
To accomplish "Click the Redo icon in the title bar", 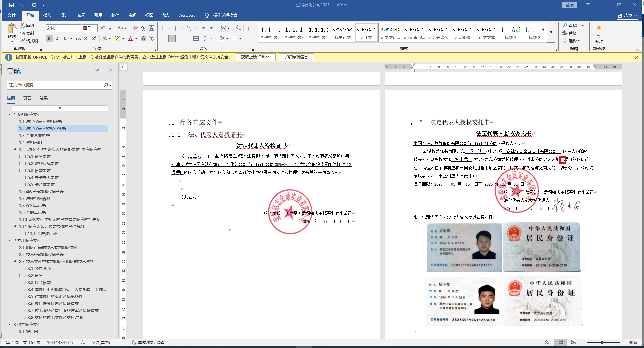I will pyautogui.click(x=34, y=5).
